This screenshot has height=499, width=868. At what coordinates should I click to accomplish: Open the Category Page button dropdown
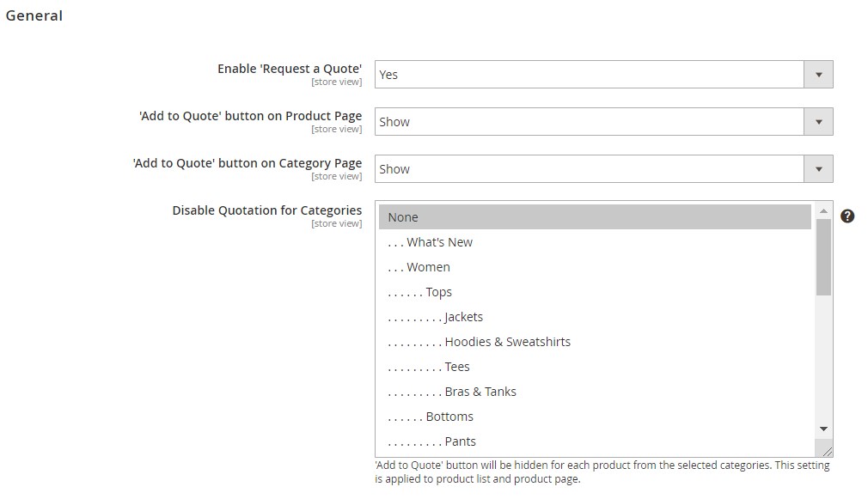[603, 168]
